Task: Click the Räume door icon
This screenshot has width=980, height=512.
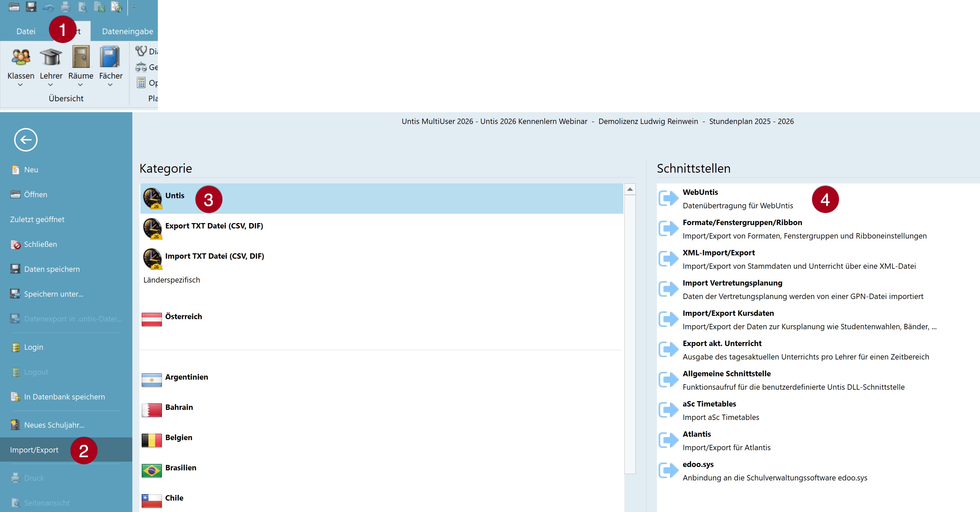Action: [x=81, y=57]
